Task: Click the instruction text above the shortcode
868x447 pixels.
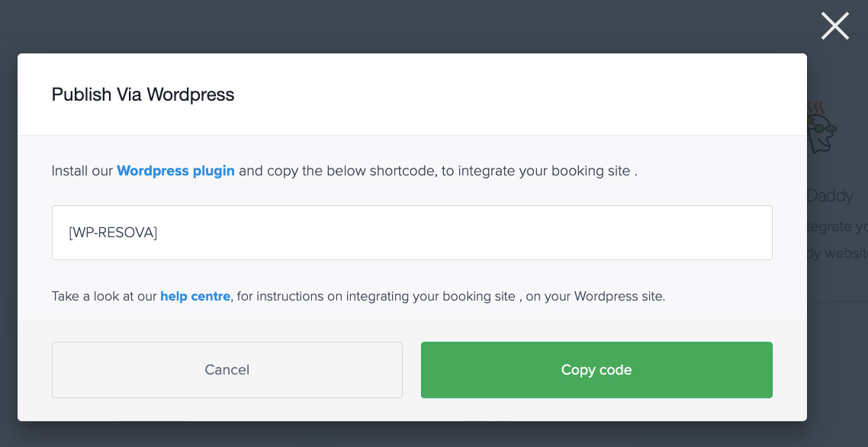Action: click(344, 170)
